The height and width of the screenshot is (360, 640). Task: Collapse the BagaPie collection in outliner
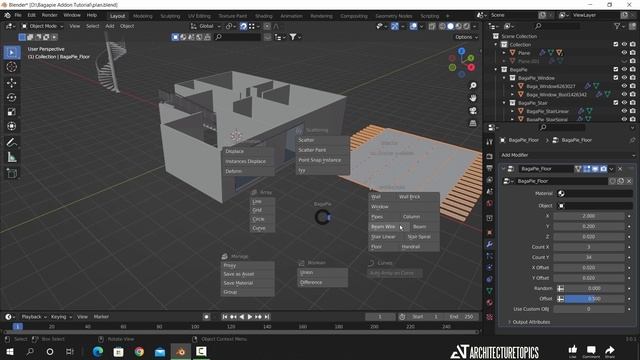496,69
